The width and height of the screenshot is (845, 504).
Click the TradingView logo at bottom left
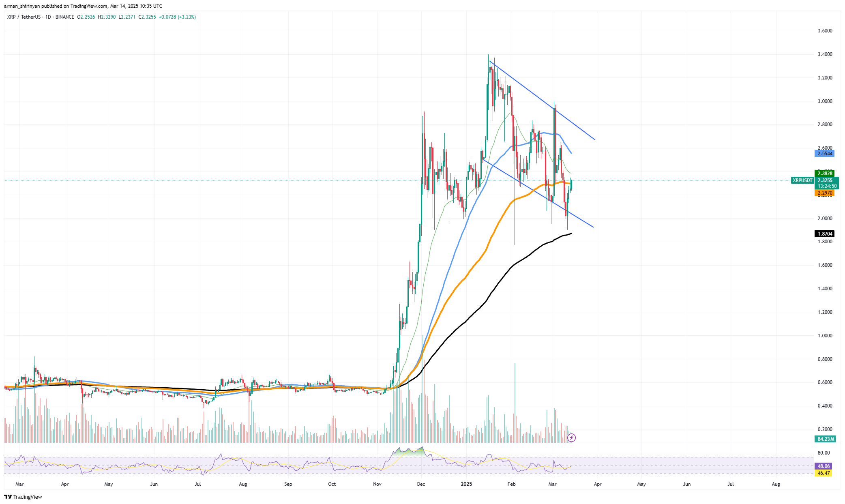pos(23,497)
